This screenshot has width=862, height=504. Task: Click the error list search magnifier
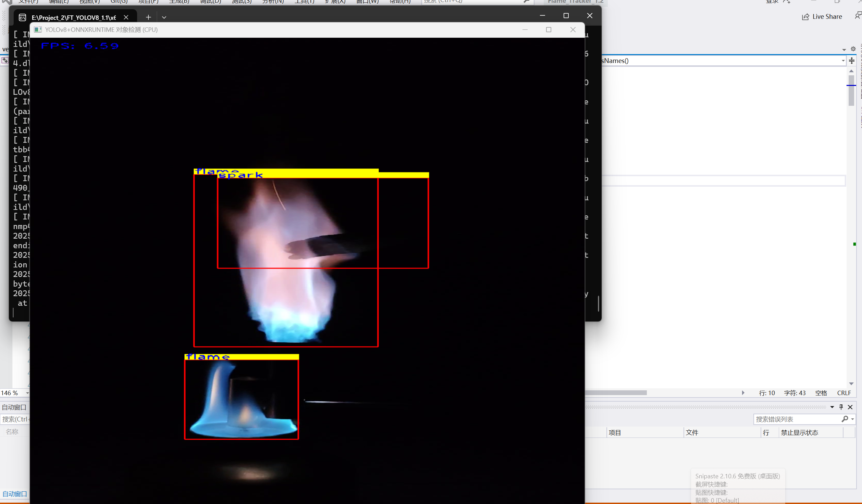click(845, 419)
